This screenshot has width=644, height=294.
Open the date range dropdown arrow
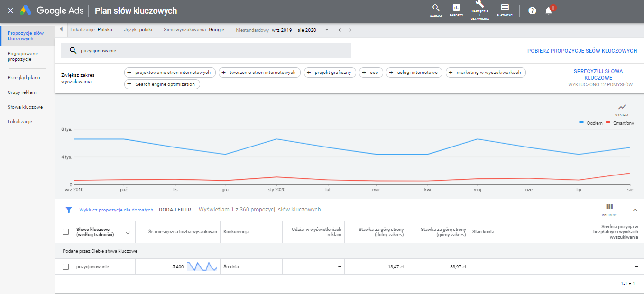point(327,30)
